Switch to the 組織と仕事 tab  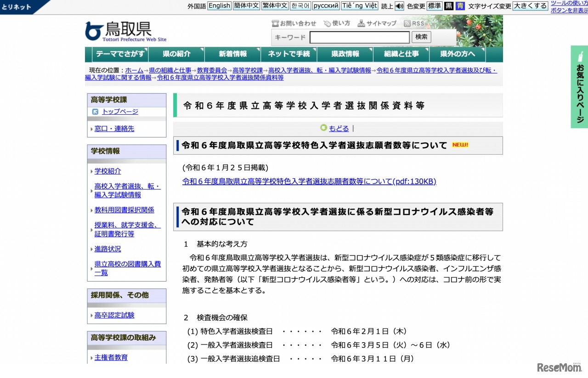click(x=400, y=54)
